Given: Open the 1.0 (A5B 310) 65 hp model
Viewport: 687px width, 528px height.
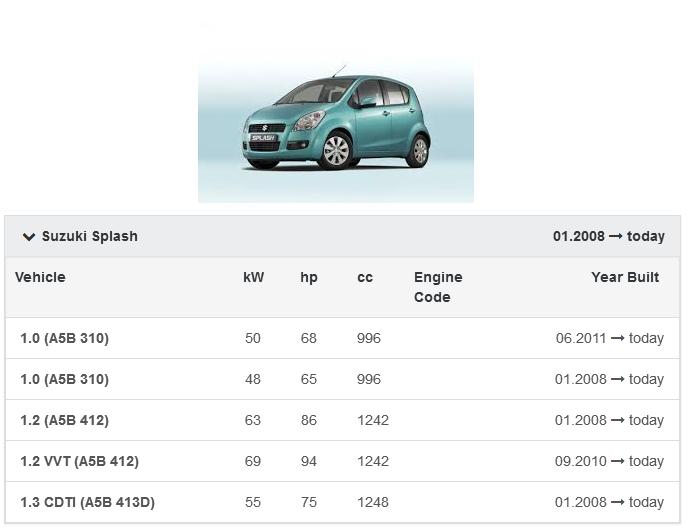Looking at the screenshot, I should coord(64,380).
